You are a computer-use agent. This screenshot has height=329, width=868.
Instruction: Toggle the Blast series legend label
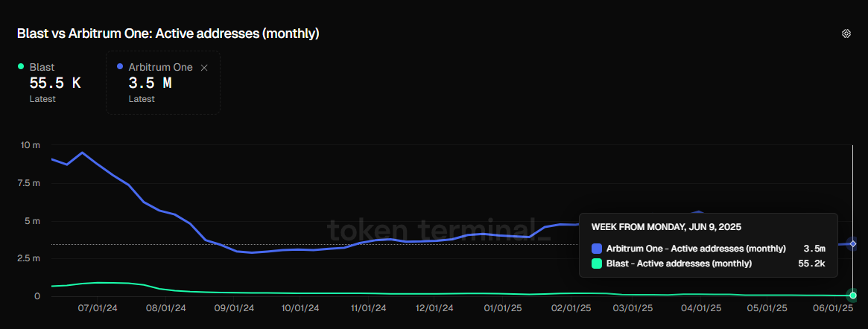click(x=42, y=67)
